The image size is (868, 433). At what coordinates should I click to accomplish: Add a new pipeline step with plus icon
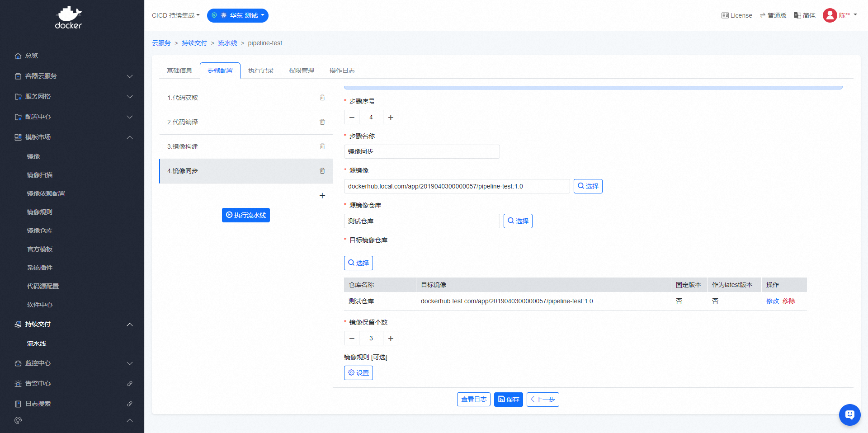[x=322, y=196]
